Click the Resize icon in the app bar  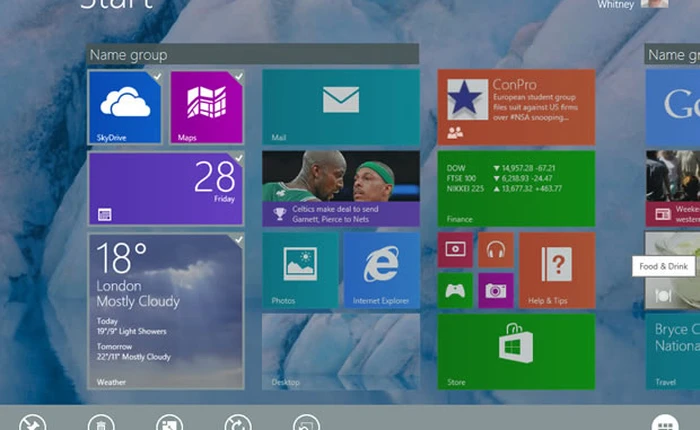coord(169,422)
